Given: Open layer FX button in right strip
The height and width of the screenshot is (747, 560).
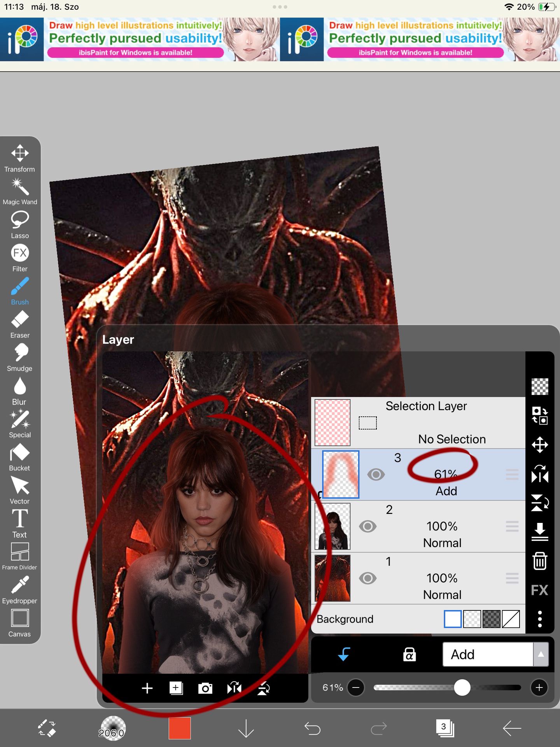Looking at the screenshot, I should (x=540, y=590).
